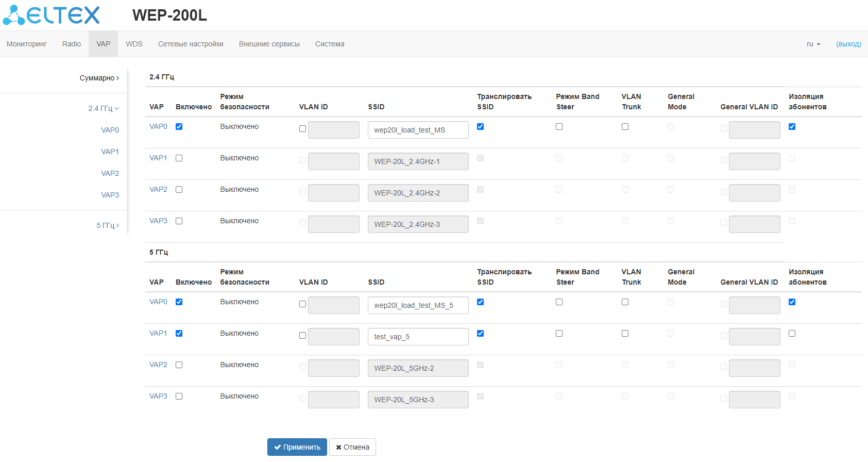Click the (выход) logout link
The width and height of the screenshot is (868, 462).
point(848,44)
